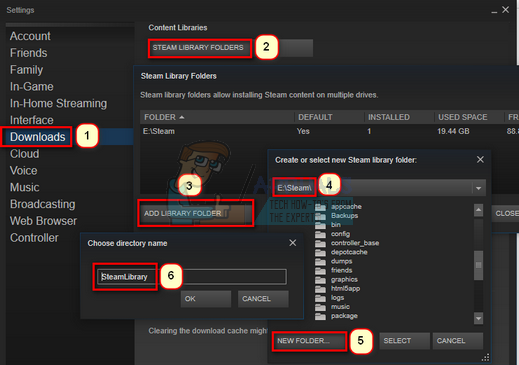The height and width of the screenshot is (365, 519).
Task: Select the html5app folder
Action: tap(345, 288)
